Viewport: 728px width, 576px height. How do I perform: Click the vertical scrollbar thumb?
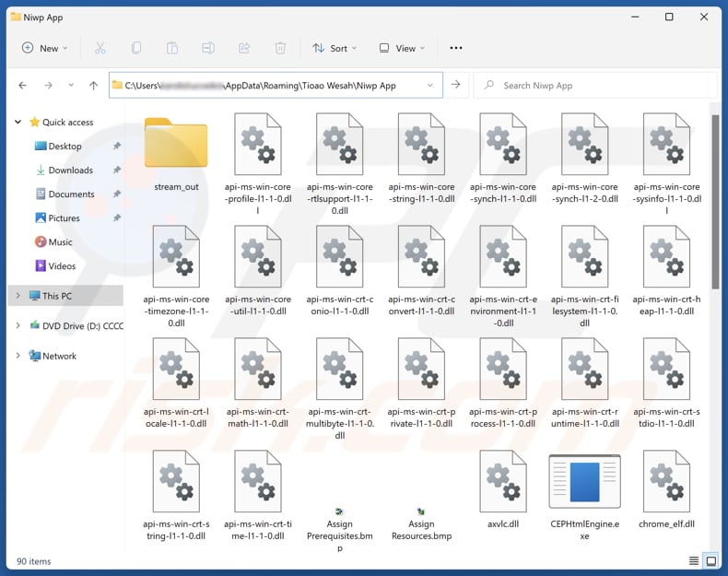(715, 202)
